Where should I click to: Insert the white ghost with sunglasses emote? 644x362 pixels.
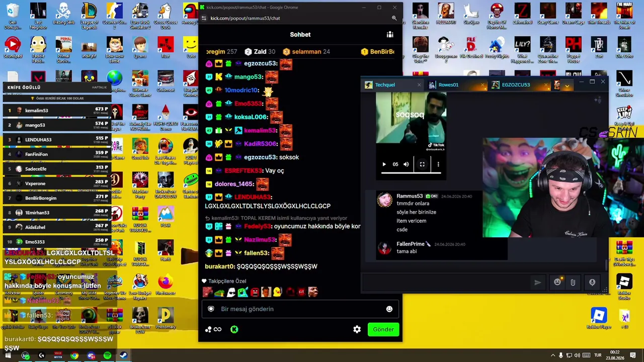click(231, 292)
